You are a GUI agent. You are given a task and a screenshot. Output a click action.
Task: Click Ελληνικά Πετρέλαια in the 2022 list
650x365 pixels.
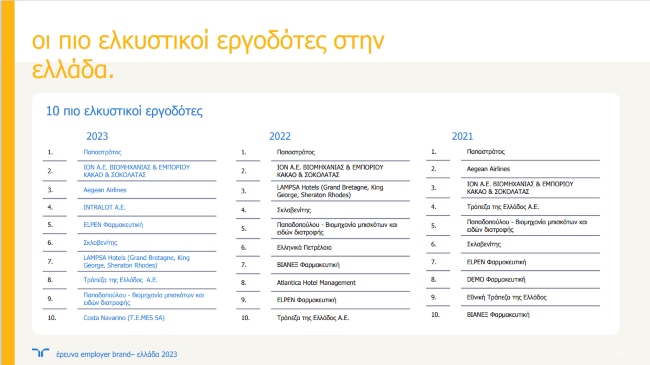(304, 248)
